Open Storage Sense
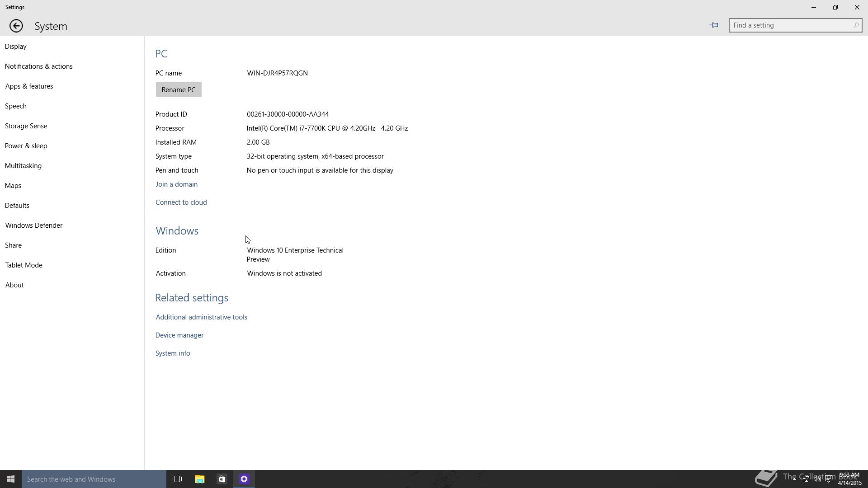This screenshot has height=488, width=868. [26, 126]
